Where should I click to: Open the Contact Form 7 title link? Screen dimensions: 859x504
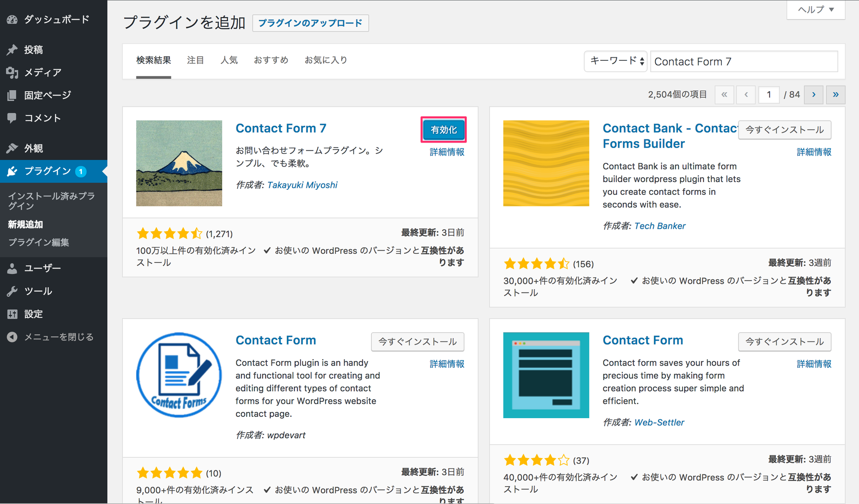click(281, 128)
